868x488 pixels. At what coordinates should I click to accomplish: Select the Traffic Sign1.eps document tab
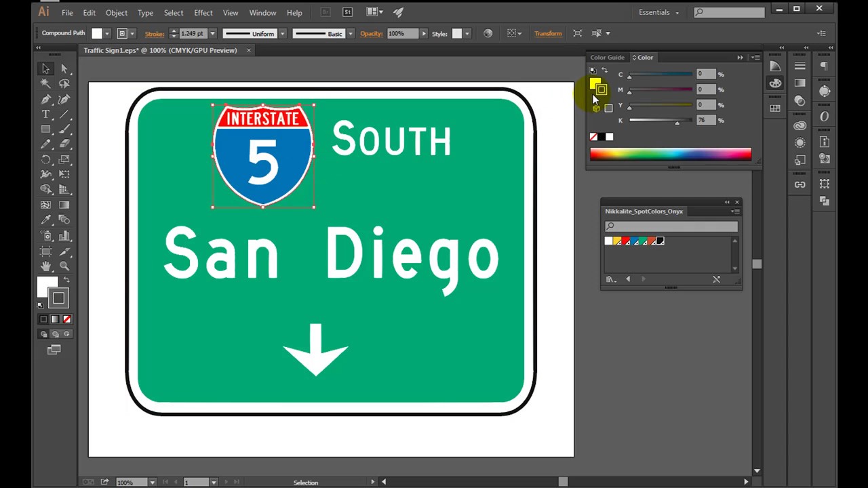(x=160, y=50)
